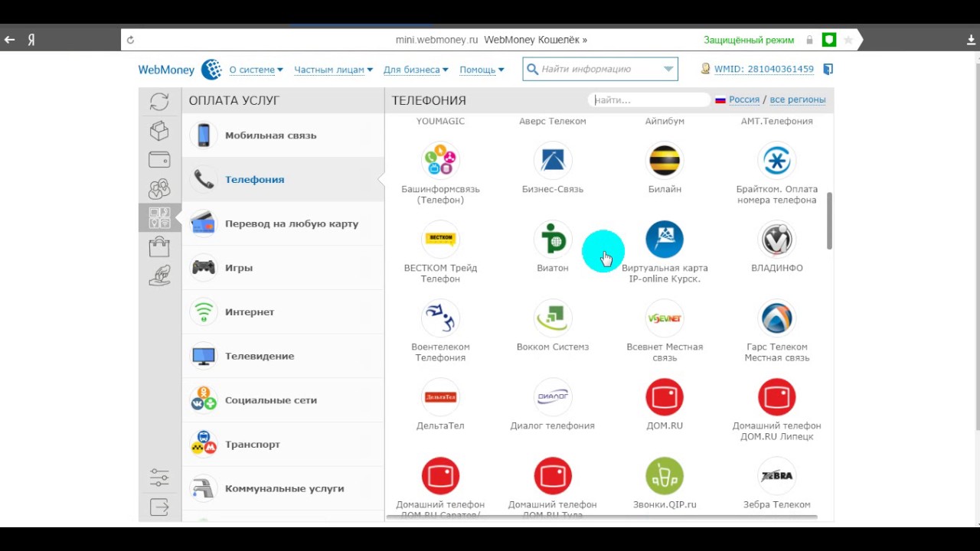980x551 pixels.
Task: Choose the Гарс Телеком provider icon
Action: click(x=777, y=318)
